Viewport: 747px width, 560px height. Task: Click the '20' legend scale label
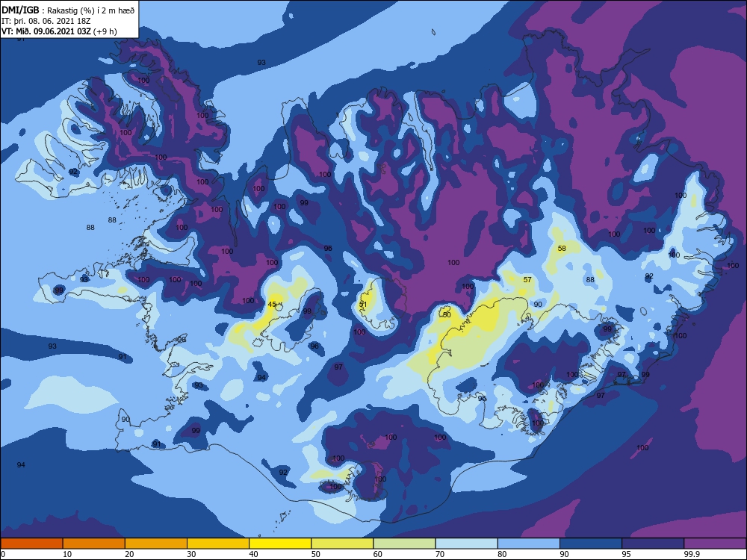point(129,554)
